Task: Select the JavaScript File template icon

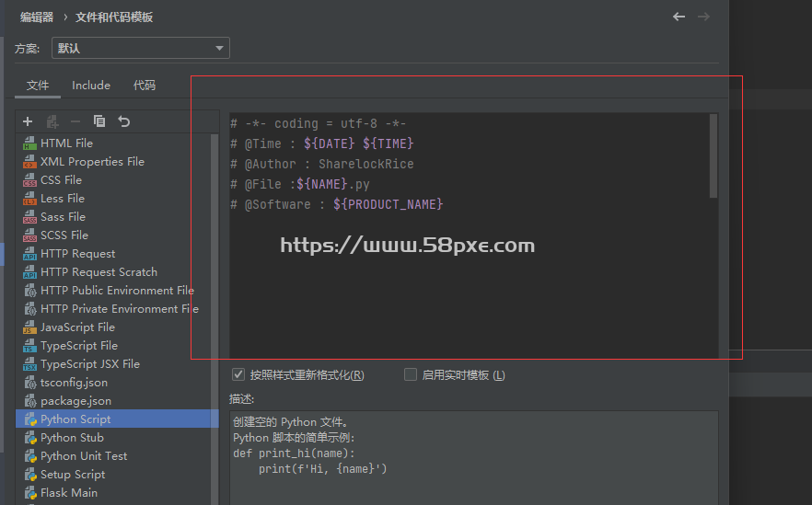Action: coord(30,327)
